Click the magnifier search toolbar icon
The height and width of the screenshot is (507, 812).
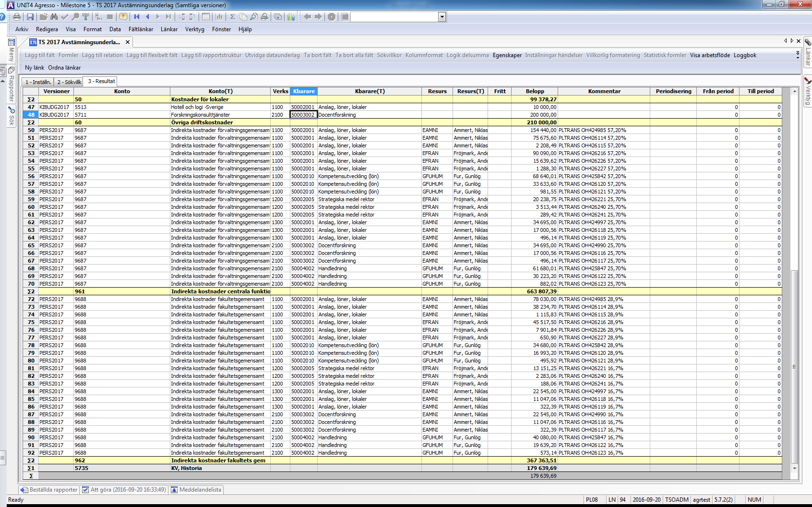pyautogui.click(x=75, y=17)
